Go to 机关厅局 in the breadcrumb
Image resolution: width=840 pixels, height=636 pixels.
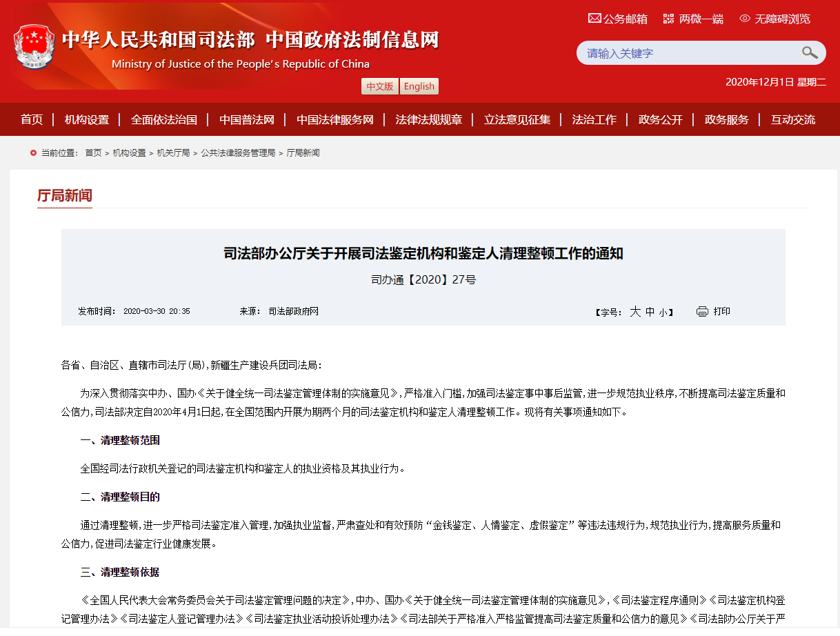click(x=173, y=152)
